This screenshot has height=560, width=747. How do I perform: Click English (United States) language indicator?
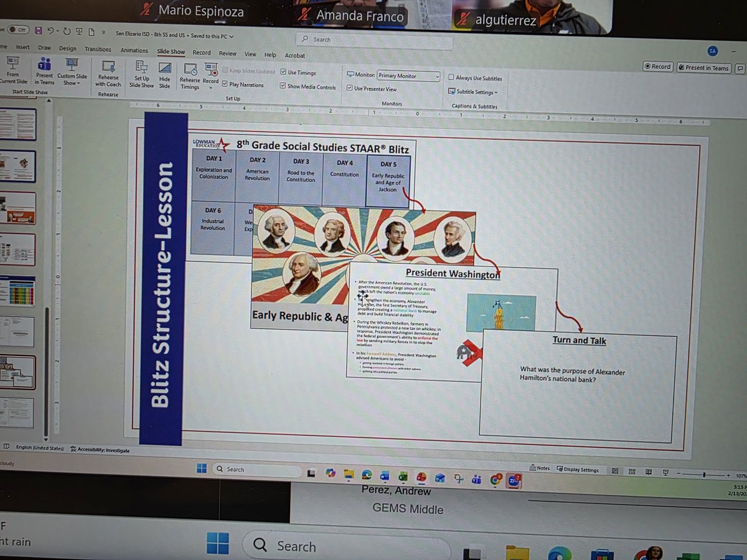[40, 447]
